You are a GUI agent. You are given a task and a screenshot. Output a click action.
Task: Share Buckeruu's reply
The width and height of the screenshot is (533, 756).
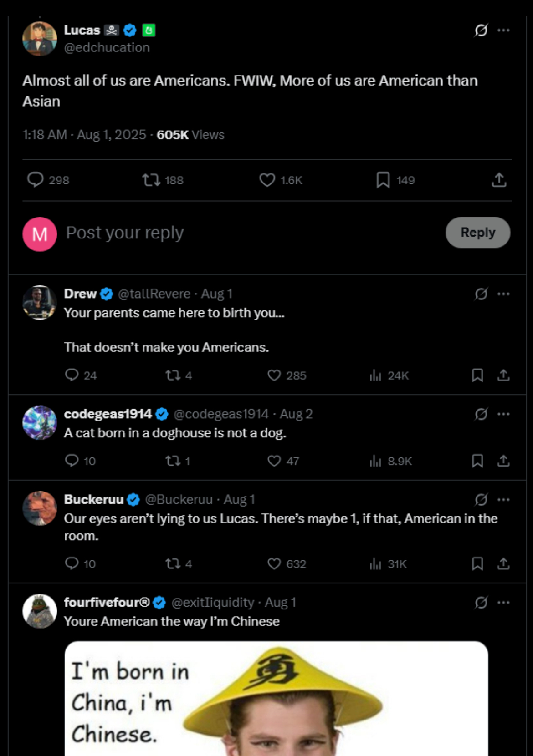pos(503,564)
